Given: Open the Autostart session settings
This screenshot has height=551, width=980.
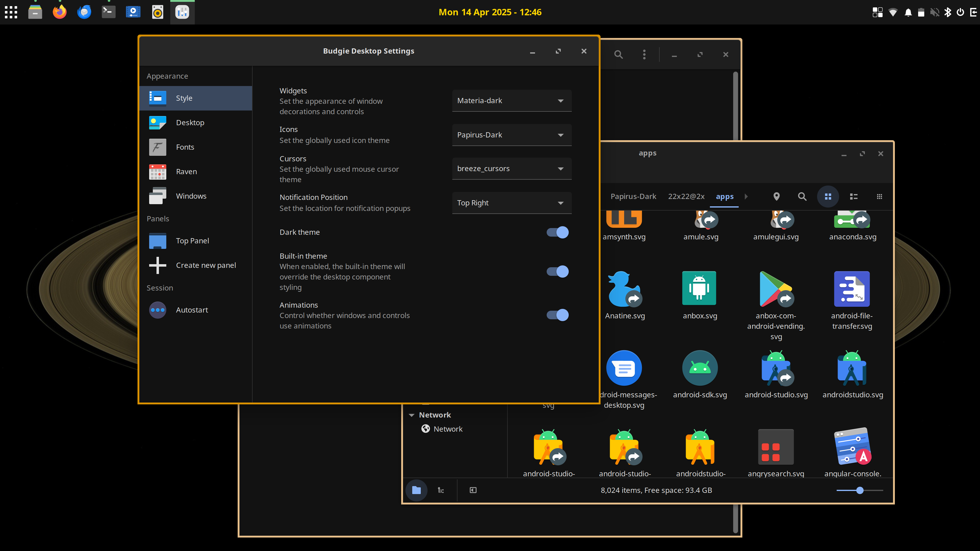Looking at the screenshot, I should coord(196,310).
